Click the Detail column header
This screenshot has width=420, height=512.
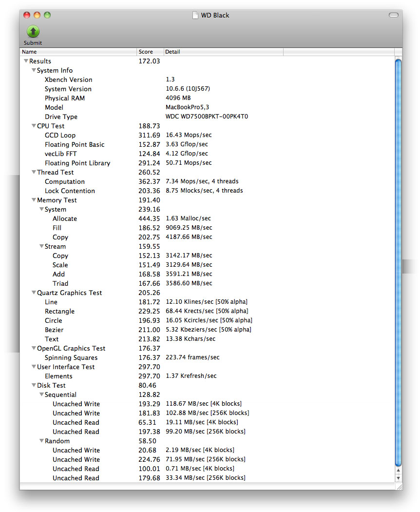coord(223,52)
